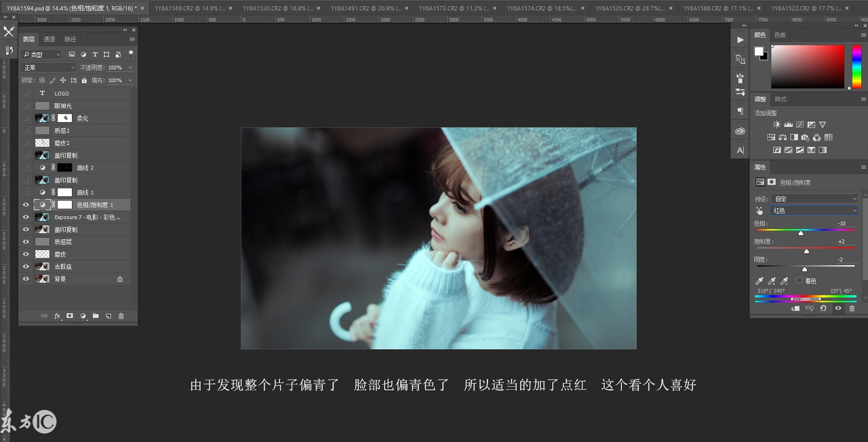Open the 红色 channel dropdown in Properties
The width and height of the screenshot is (868, 442).
(x=814, y=210)
